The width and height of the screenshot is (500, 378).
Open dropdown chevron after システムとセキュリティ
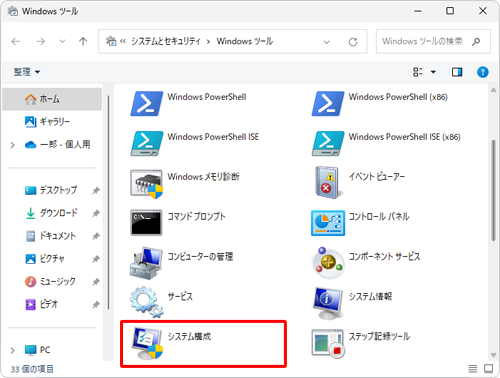point(208,42)
